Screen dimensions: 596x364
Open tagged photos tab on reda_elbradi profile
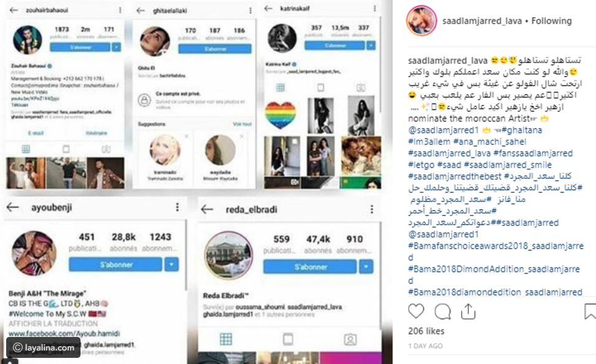[350, 339]
